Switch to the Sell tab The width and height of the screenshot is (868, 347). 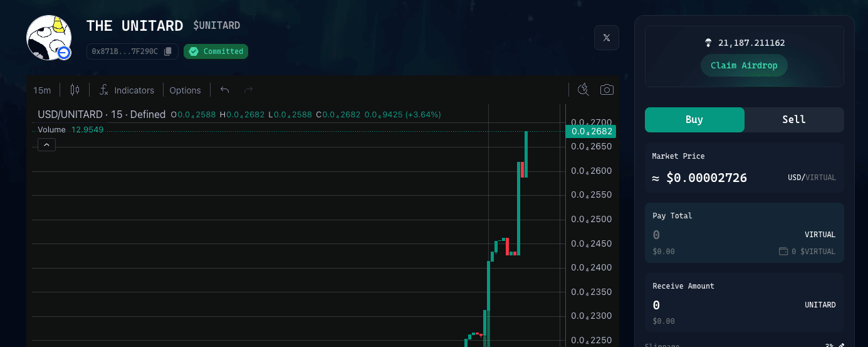pyautogui.click(x=794, y=120)
